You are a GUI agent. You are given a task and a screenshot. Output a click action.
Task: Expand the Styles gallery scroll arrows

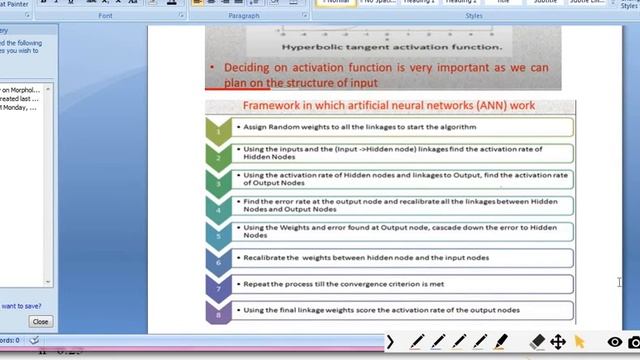pos(613,3)
